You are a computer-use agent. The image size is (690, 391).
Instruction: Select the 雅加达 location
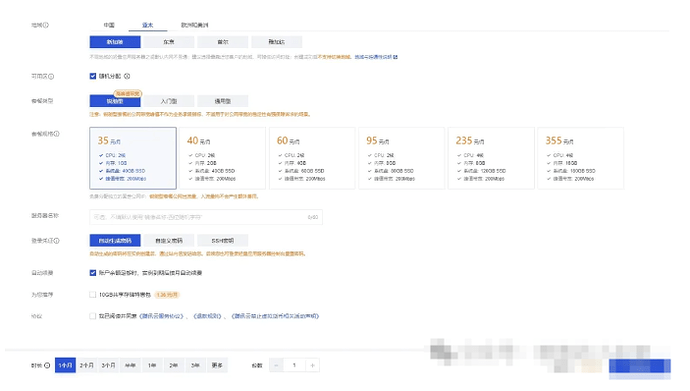(x=277, y=42)
